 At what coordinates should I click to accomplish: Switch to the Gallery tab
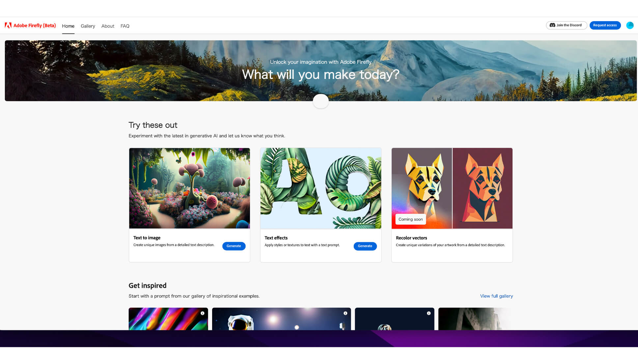[x=88, y=26]
